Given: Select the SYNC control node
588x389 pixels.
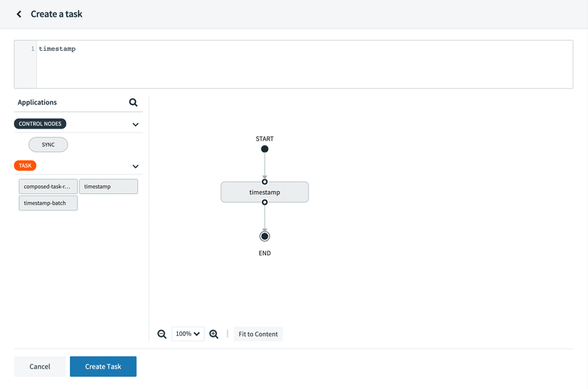Looking at the screenshot, I should tap(49, 145).
